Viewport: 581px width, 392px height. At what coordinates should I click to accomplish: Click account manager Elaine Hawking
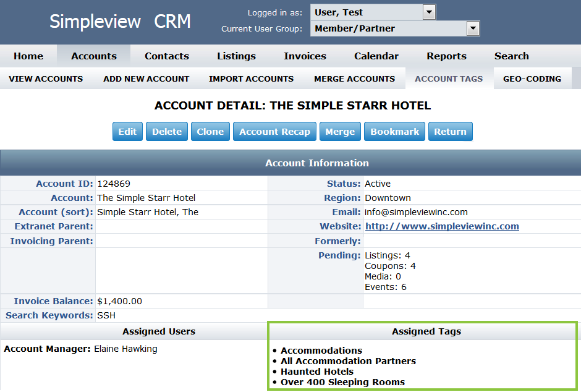[125, 349]
